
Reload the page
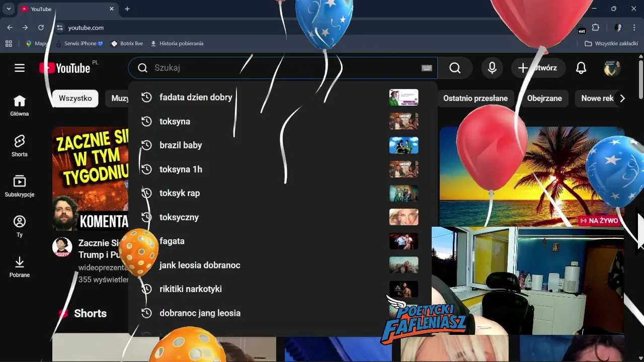pos(41,28)
